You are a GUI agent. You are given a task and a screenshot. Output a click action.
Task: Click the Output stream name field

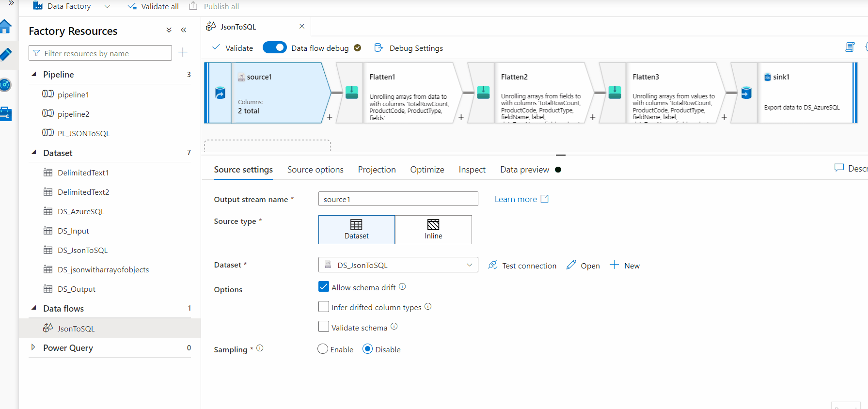click(x=398, y=199)
